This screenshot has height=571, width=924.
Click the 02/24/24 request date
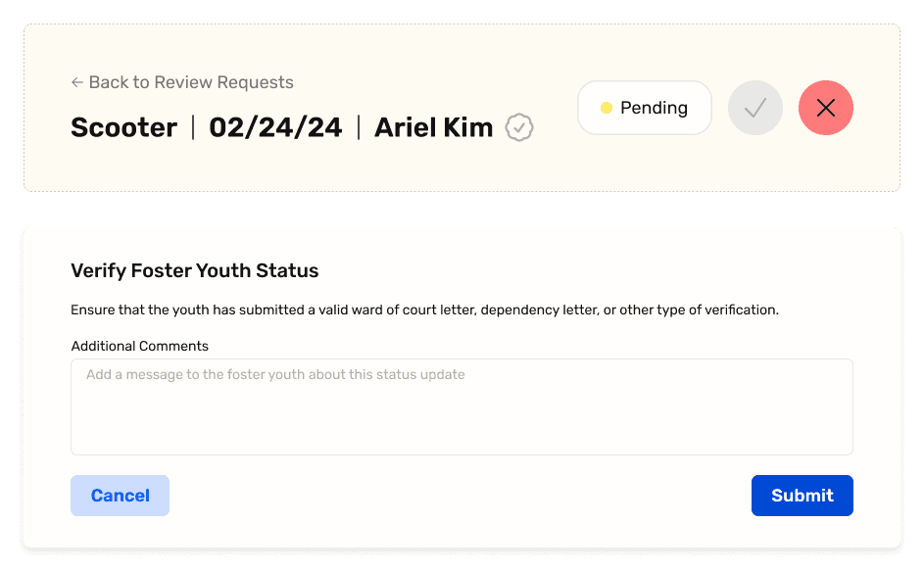[275, 127]
